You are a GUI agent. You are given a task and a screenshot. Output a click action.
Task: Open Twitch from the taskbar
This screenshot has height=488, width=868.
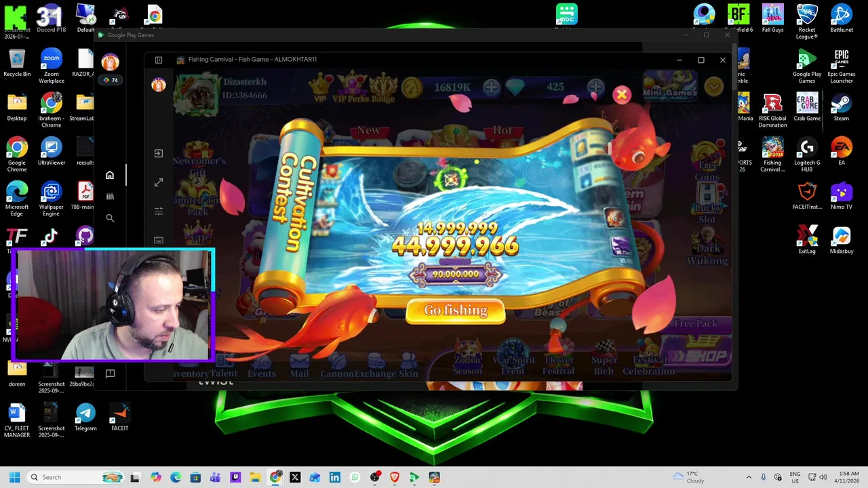(235, 477)
